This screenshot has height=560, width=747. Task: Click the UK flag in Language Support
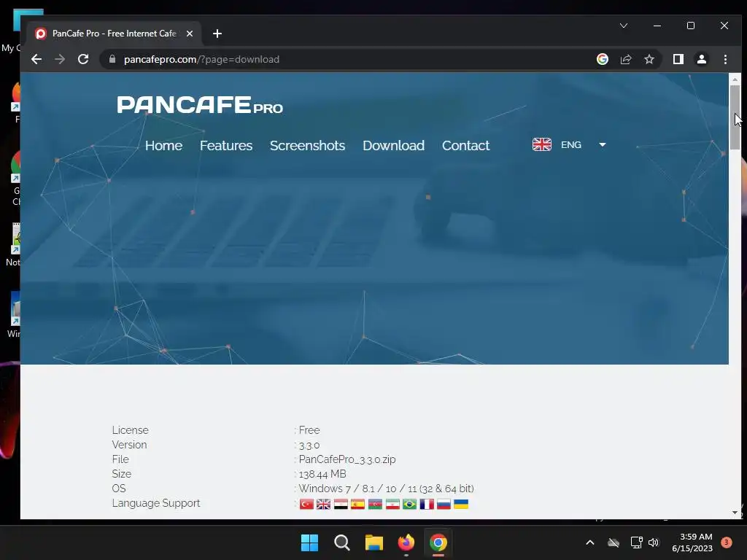click(323, 504)
